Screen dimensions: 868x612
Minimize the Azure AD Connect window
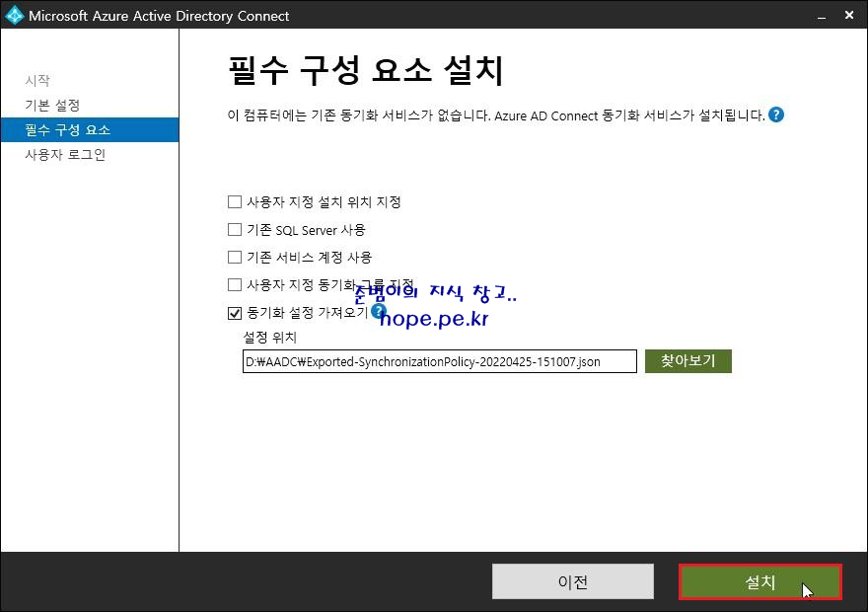coord(822,16)
